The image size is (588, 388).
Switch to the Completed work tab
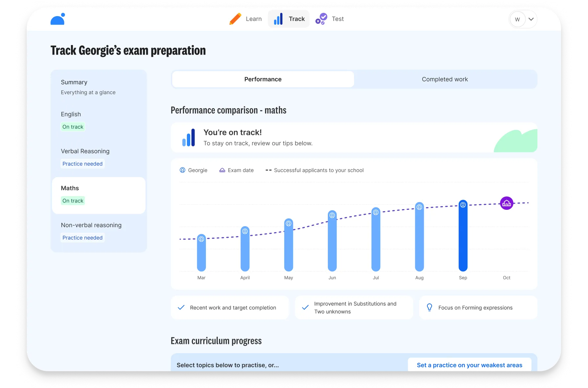click(445, 79)
